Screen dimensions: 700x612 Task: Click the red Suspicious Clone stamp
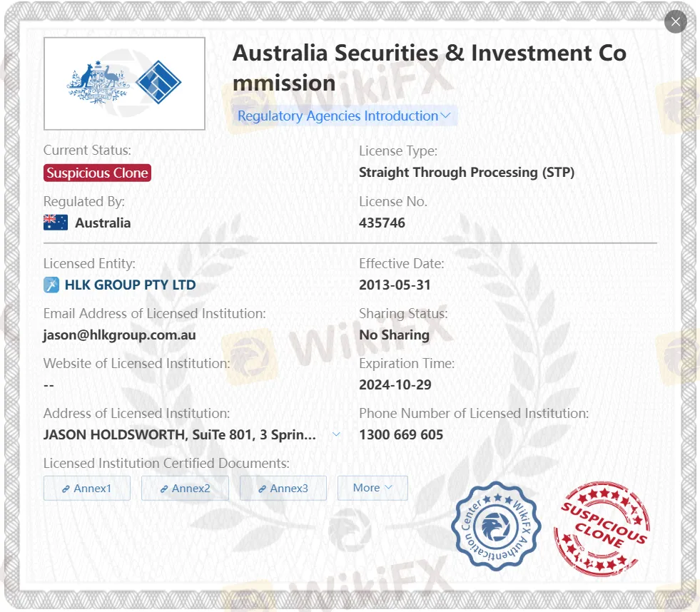click(602, 529)
